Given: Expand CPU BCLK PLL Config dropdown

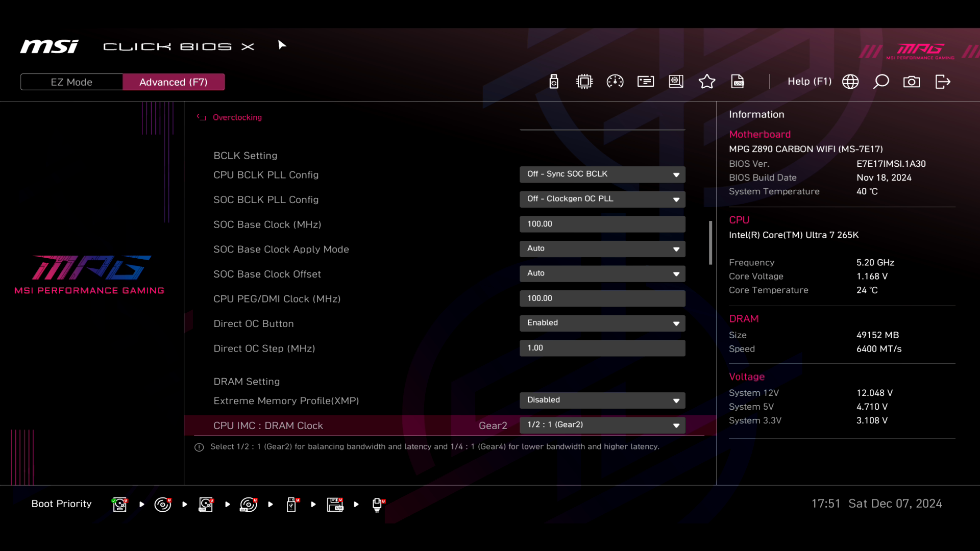Looking at the screenshot, I should 602,174.
